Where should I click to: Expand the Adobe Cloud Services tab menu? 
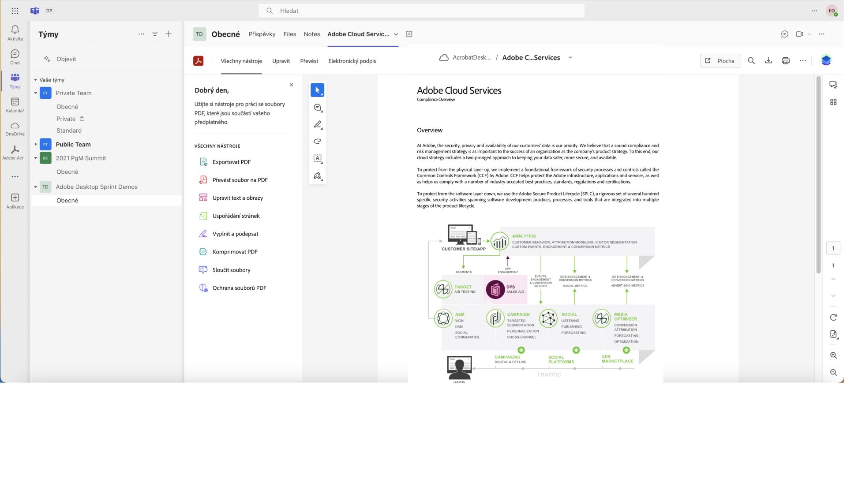[396, 34]
